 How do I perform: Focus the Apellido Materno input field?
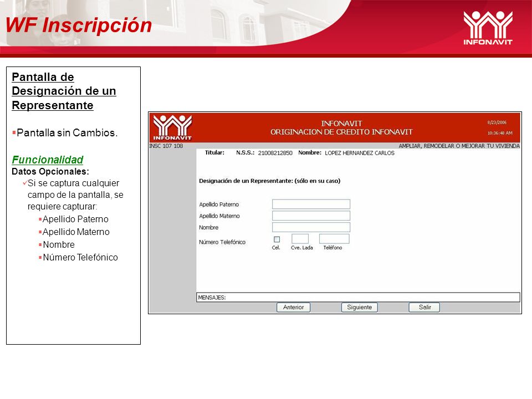coord(311,216)
